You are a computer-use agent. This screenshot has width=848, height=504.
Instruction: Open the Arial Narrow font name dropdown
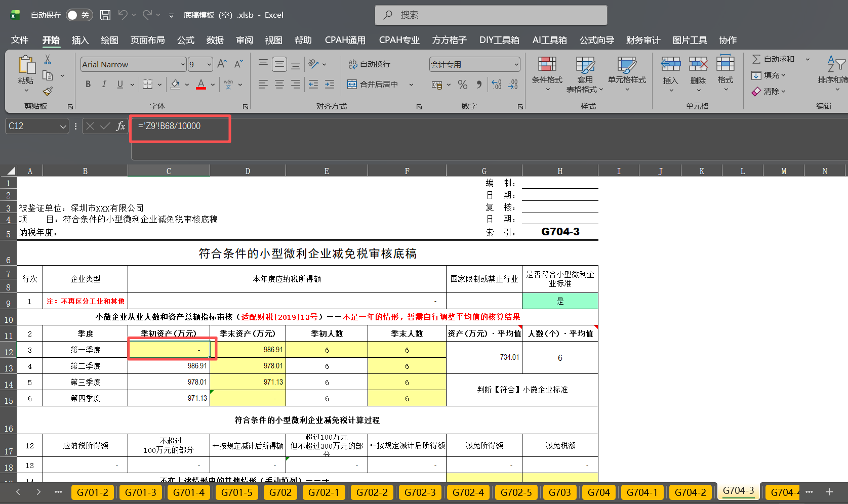(183, 64)
